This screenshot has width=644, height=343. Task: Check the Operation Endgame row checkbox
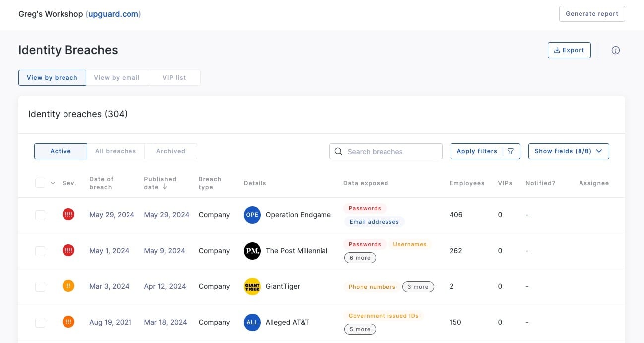tap(40, 215)
